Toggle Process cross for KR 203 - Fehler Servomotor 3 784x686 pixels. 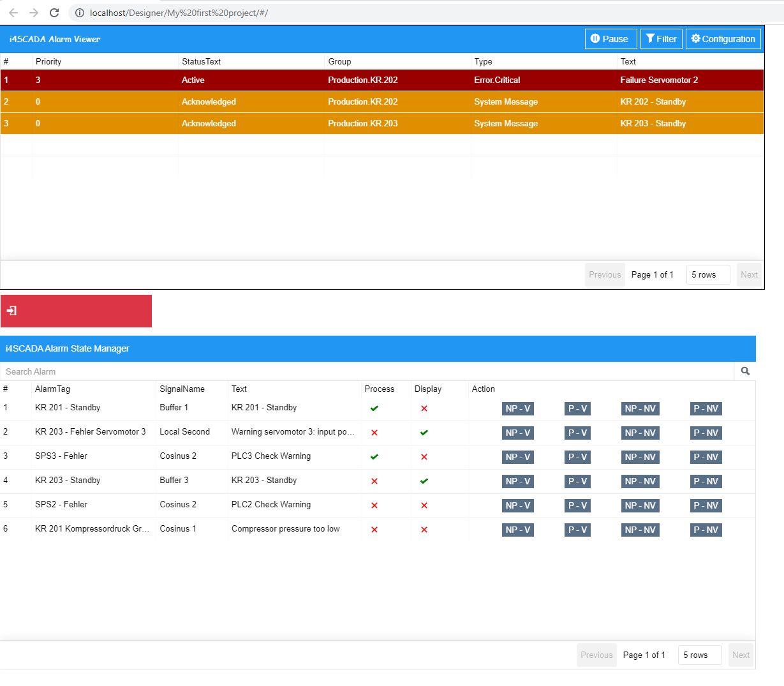pos(374,433)
